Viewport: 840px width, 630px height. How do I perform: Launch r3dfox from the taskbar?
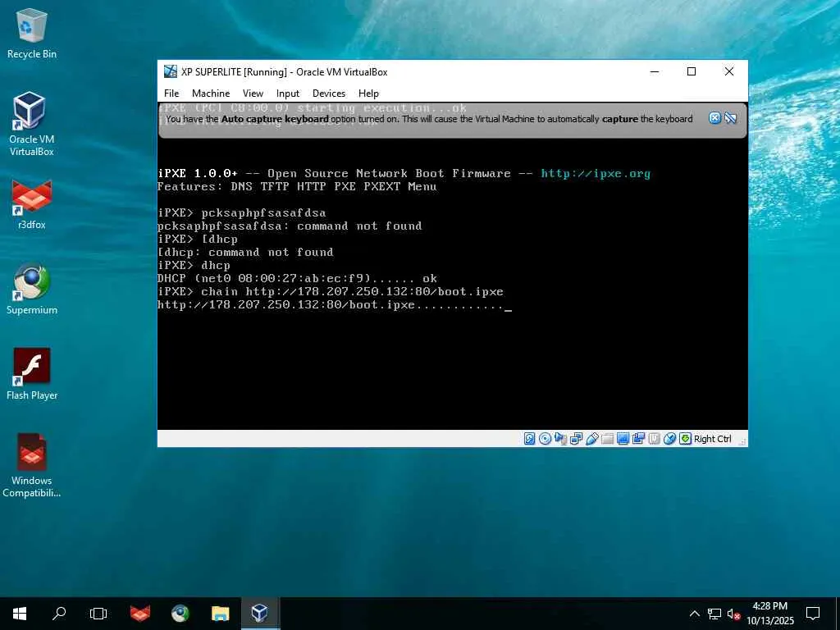click(139, 614)
